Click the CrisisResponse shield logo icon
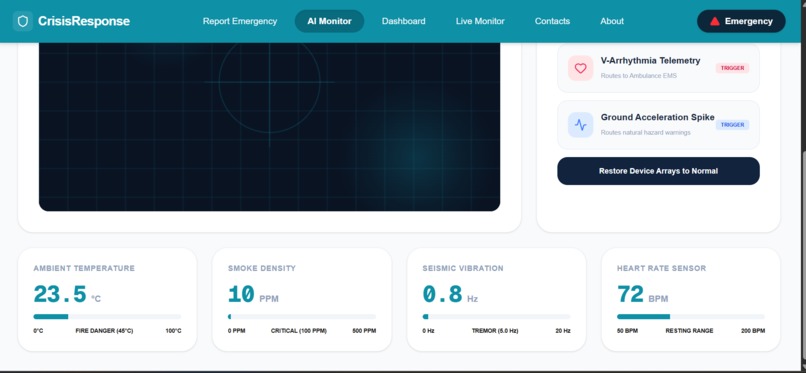This screenshot has height=373, width=806. click(x=23, y=21)
